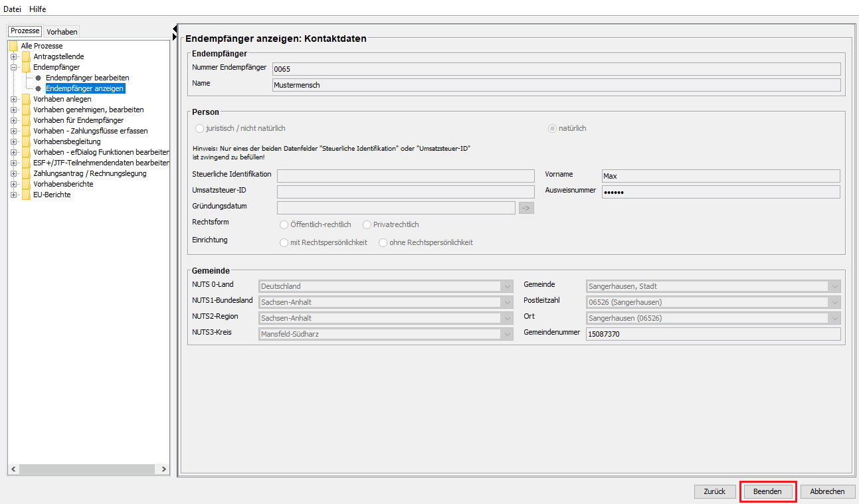Viewport: 859px width, 504px height.
Task: Choose Privatrechtlich Rechtsform option
Action: [x=367, y=224]
